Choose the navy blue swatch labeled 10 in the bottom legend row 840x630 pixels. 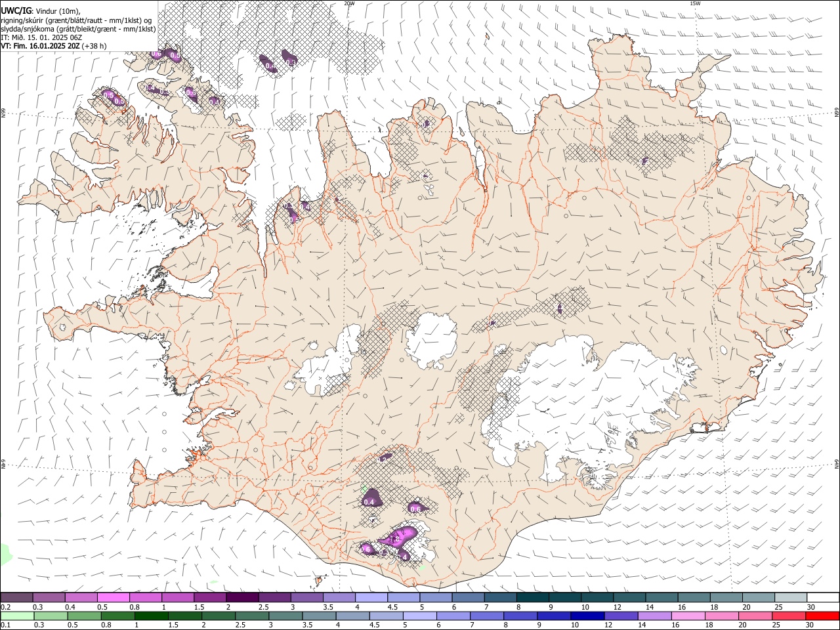(587, 616)
